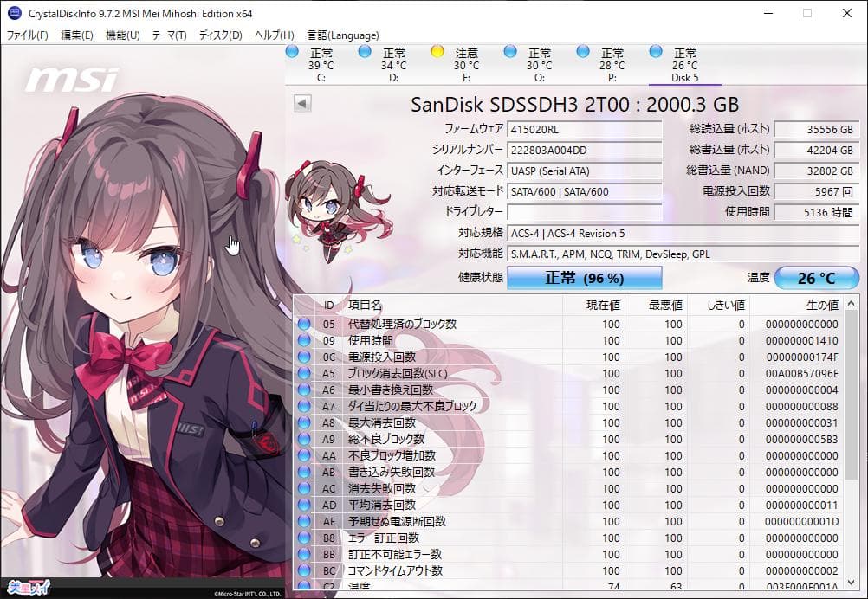Image resolution: width=868 pixels, height=599 pixels.
Task: Click the blue dot beside 電源投入回数 attribute row
Action: (x=304, y=357)
